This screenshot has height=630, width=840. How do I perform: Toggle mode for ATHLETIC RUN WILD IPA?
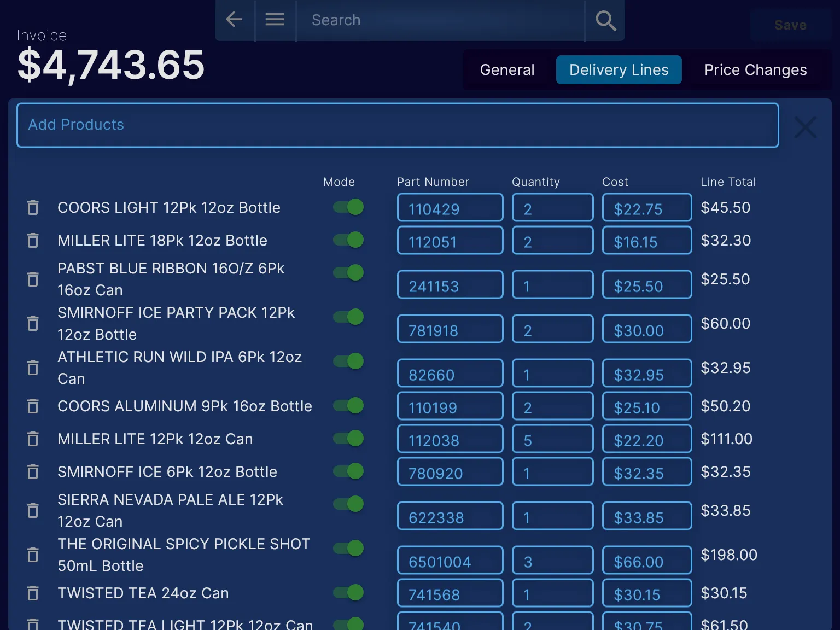(x=349, y=361)
